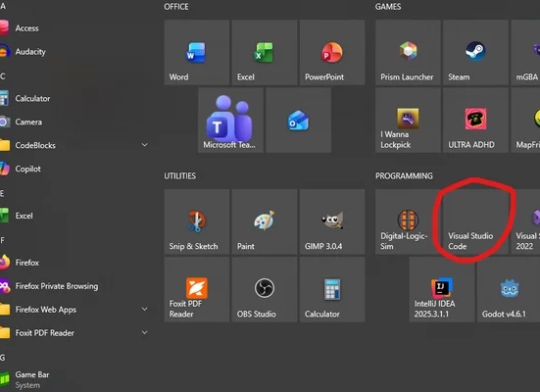This screenshot has width=540, height=392.
Task: Launch the Foxit PDF Reader tile
Action: pos(197,290)
